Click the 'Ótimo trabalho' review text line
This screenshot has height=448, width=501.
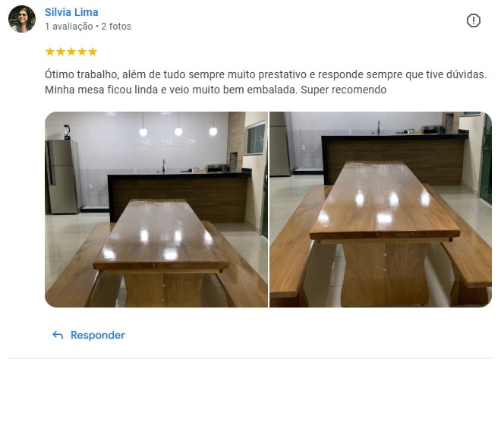click(x=266, y=74)
